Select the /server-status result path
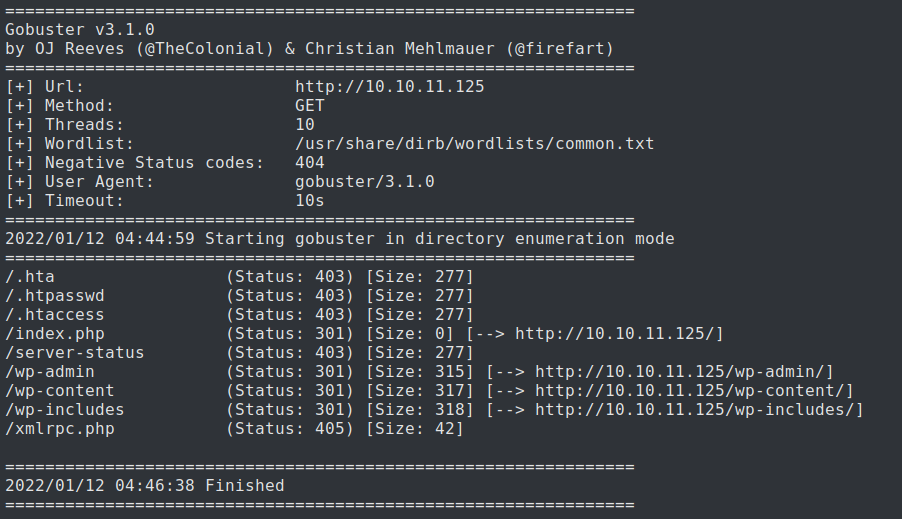Viewport: 902px width, 519px height. [x=74, y=352]
